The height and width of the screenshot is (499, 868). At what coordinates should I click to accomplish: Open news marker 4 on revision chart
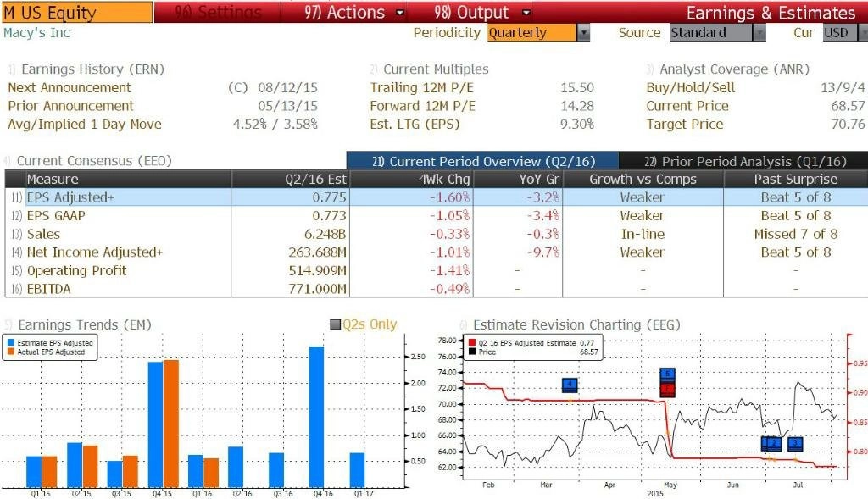coord(570,385)
